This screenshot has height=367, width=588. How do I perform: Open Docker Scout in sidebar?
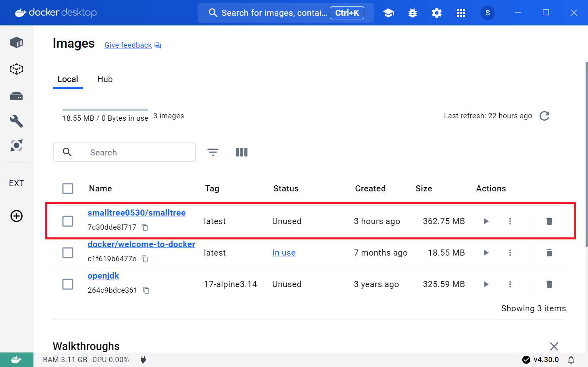(x=17, y=145)
